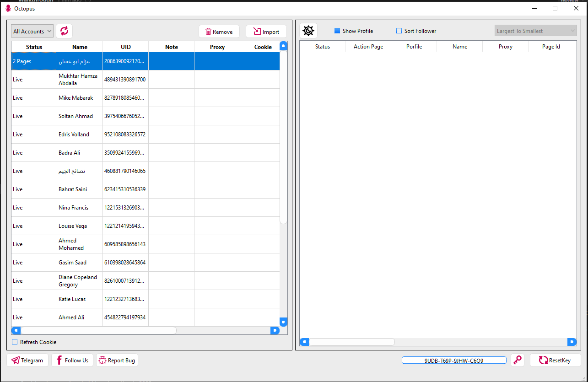The height and width of the screenshot is (382, 588).
Task: Uncheck the Show Profile checkbox
Action: click(337, 31)
